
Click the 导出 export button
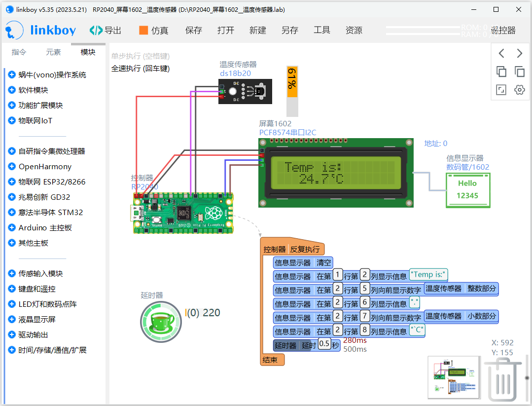(106, 31)
